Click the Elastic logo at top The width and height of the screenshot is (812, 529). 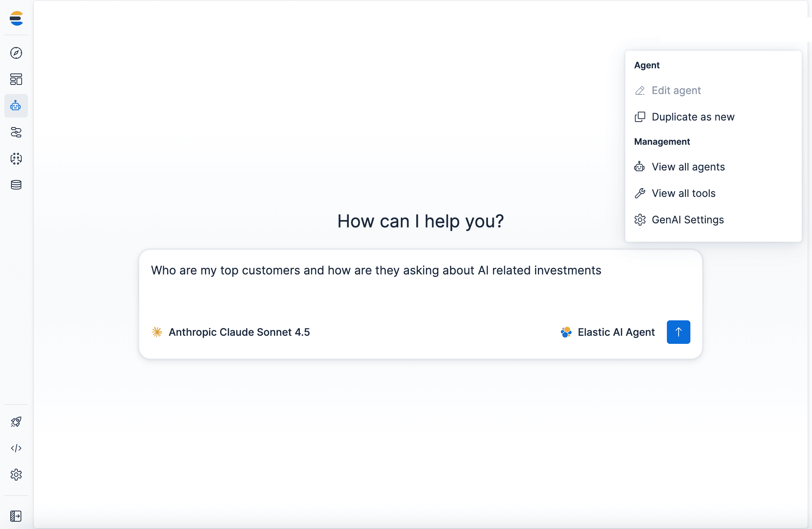[16, 19]
